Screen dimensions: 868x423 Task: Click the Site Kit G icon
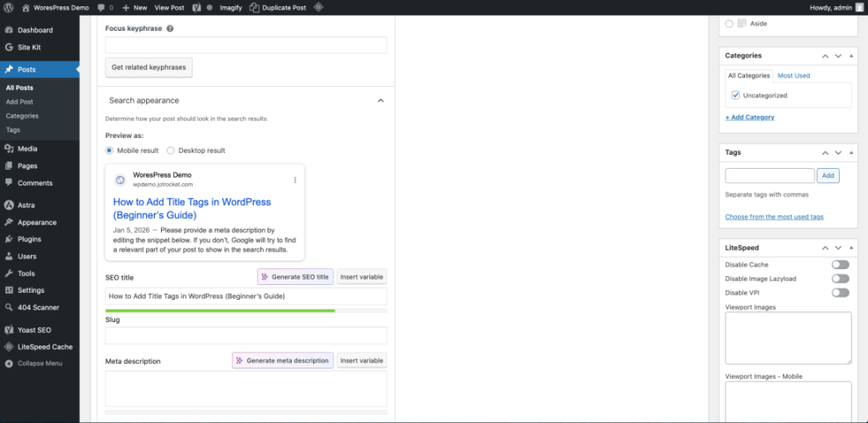(9, 47)
